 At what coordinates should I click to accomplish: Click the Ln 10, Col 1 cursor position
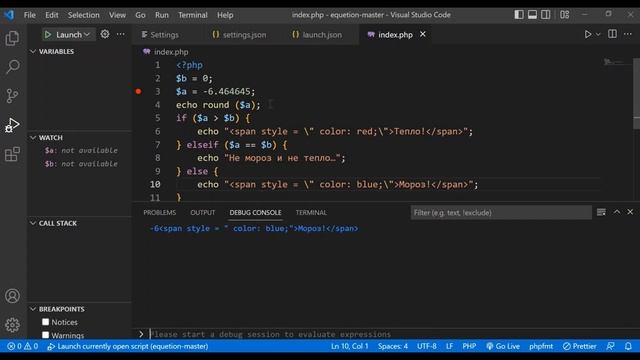click(x=349, y=346)
